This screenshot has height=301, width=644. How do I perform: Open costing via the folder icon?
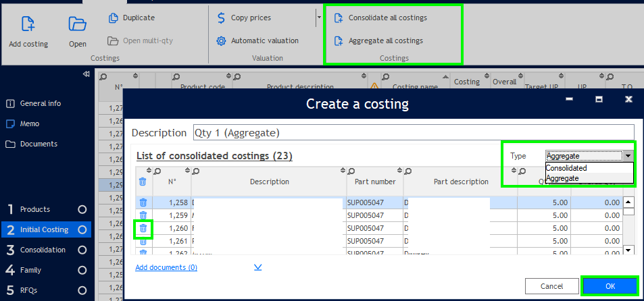[77, 24]
